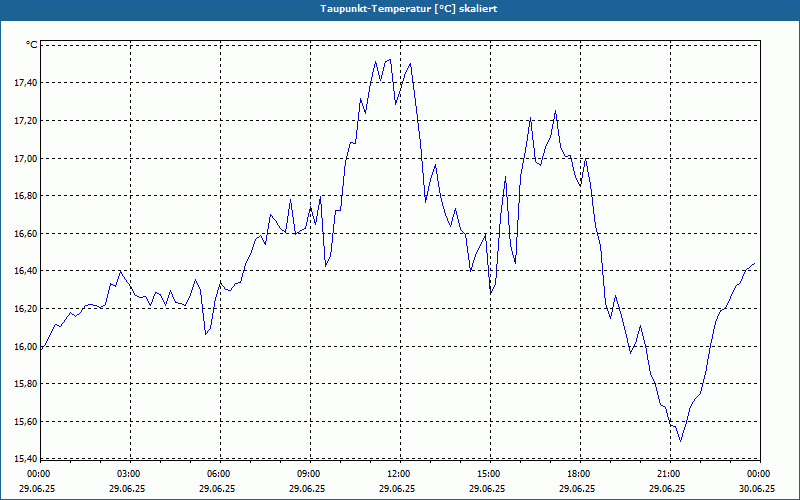
Task: Click the 06:00 time label
Action: (219, 474)
